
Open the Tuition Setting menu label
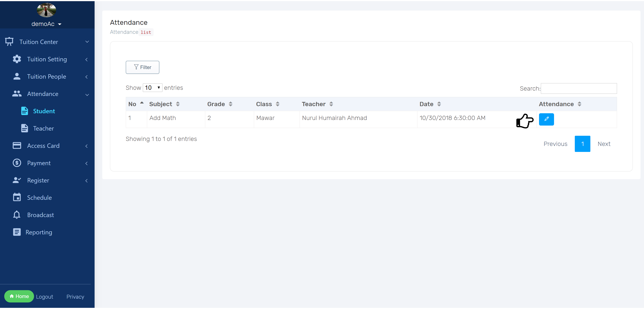(47, 59)
